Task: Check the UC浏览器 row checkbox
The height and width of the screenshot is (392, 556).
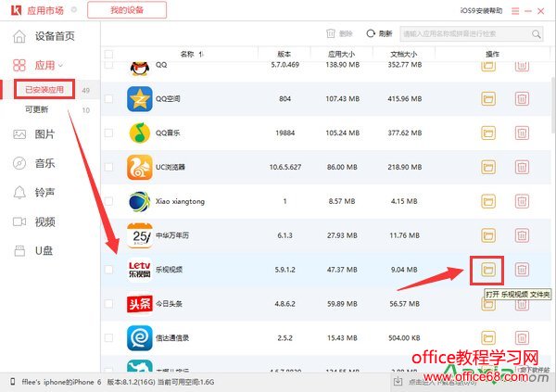Action: pyautogui.click(x=108, y=167)
